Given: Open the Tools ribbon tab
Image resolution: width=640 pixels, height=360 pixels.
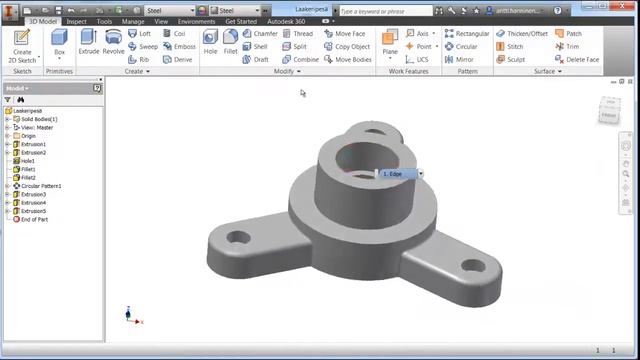Looking at the screenshot, I should pos(104,21).
